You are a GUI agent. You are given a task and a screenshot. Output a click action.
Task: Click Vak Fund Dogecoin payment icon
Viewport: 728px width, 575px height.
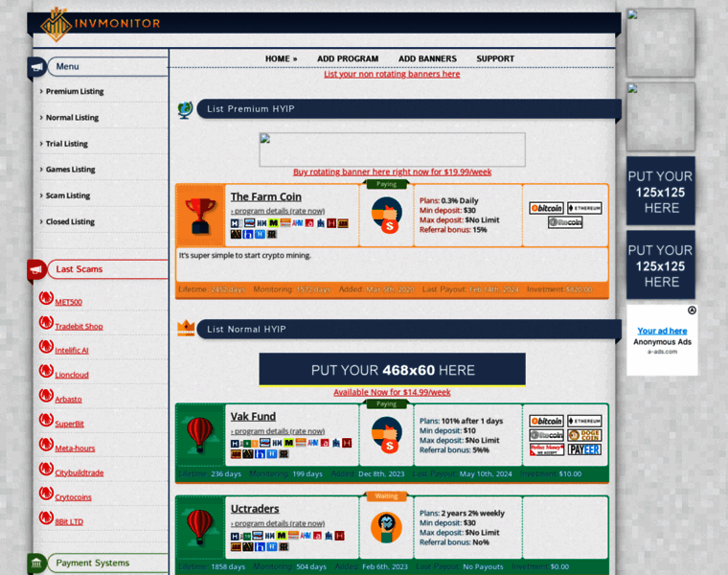point(584,435)
